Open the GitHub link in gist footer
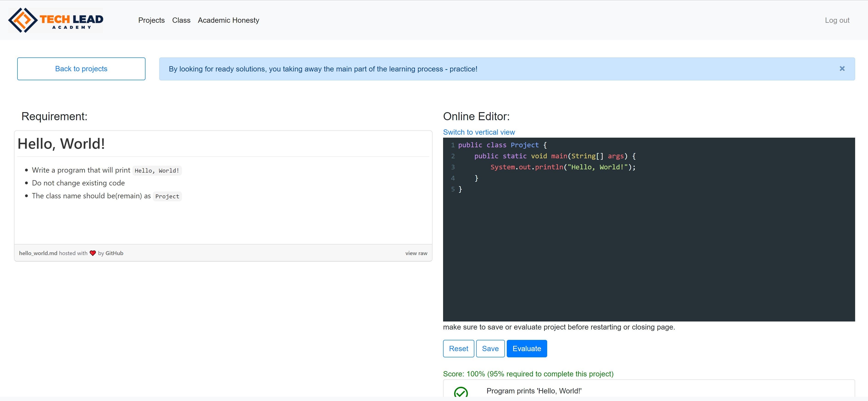 [x=114, y=253]
